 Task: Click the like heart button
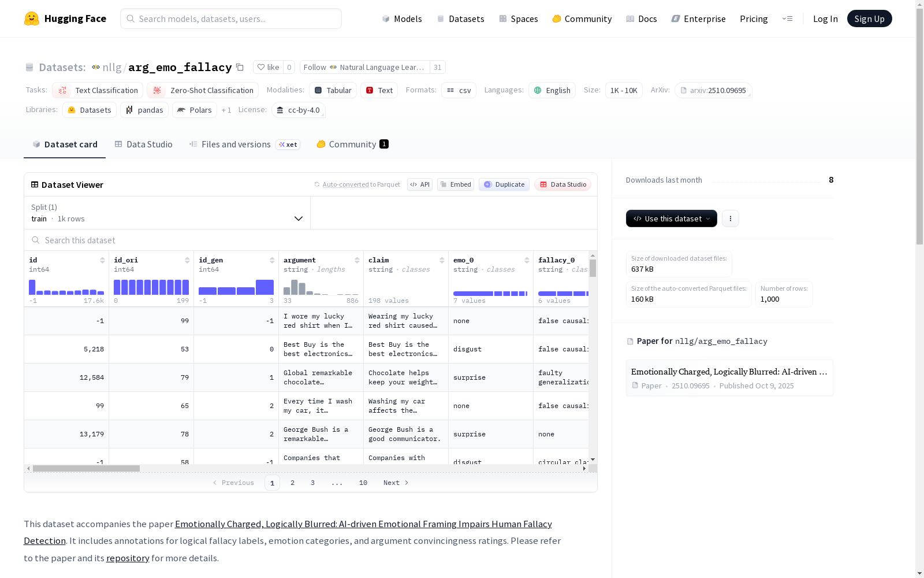pos(269,67)
